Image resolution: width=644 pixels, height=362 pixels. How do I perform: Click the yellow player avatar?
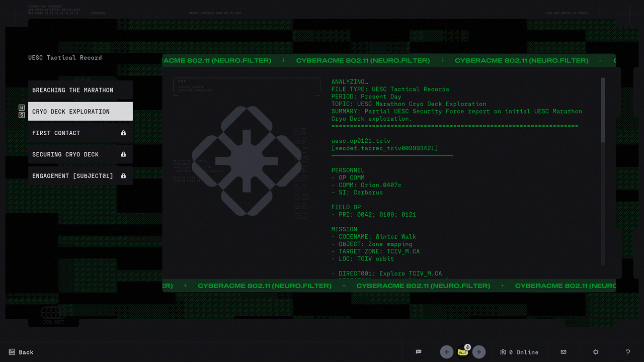point(462,352)
